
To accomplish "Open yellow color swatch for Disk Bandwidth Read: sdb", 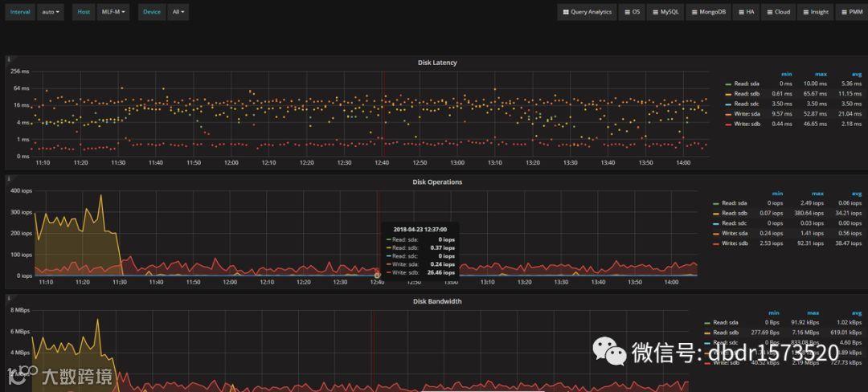I will 707,333.
